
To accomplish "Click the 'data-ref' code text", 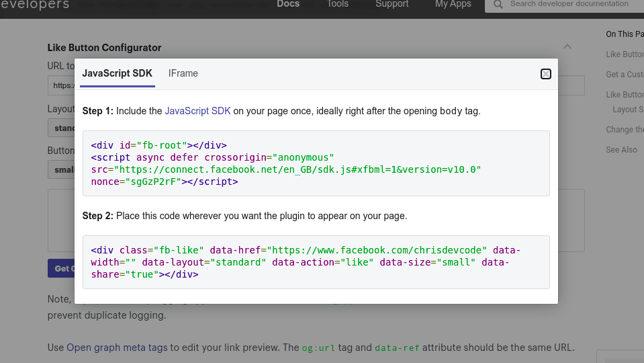I will [x=397, y=348].
